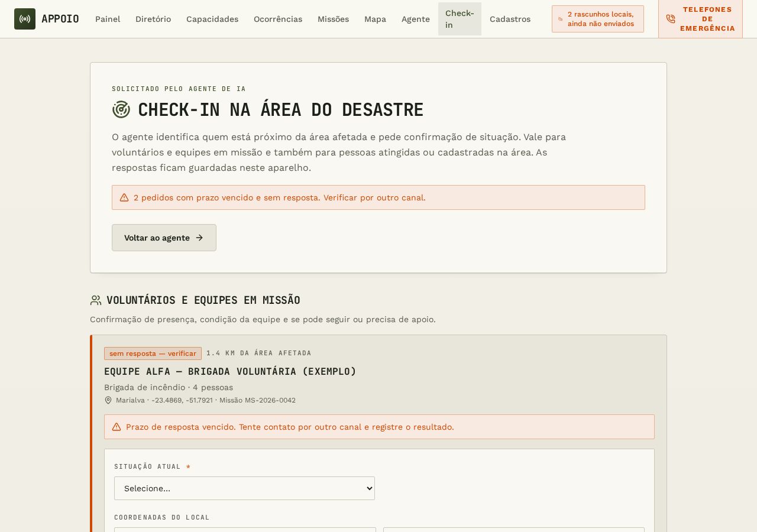Go to the Capacidades section
The height and width of the screenshot is (532, 757).
(212, 19)
